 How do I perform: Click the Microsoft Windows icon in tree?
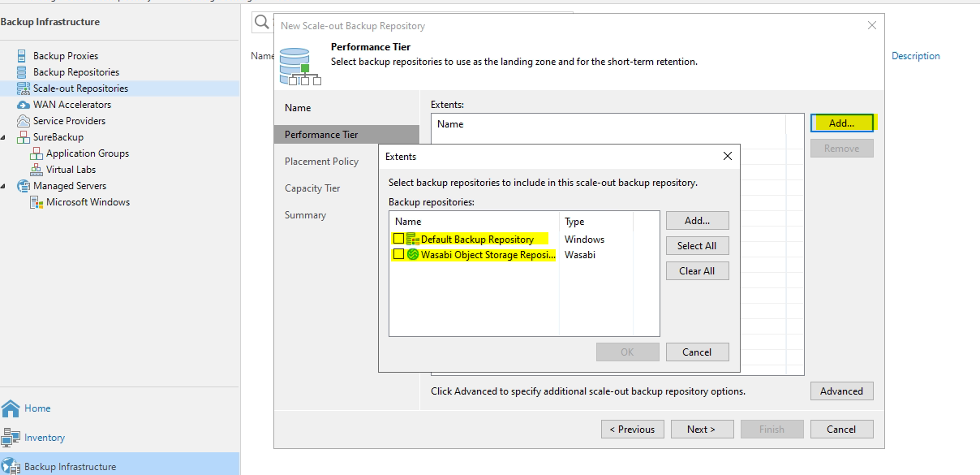[36, 202]
